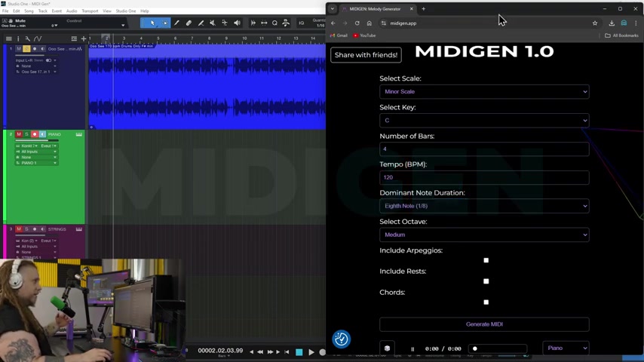Click the browser downloads icon

612,23
